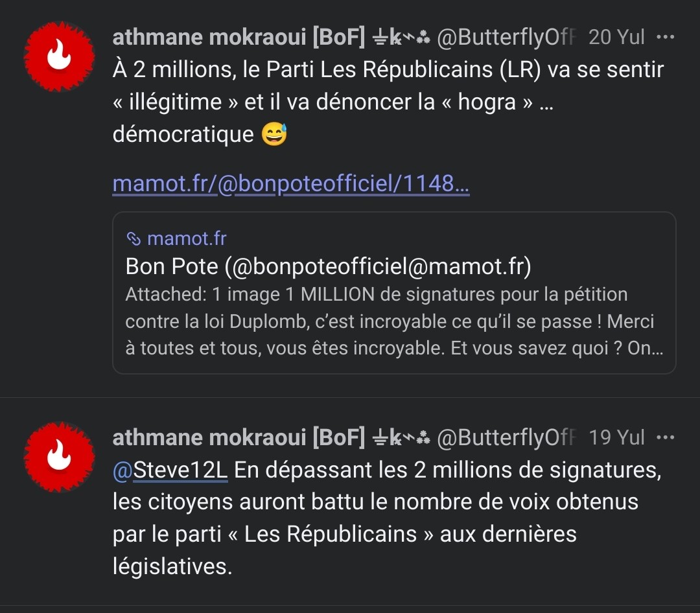Open the @Steve12L mention

click(170, 470)
